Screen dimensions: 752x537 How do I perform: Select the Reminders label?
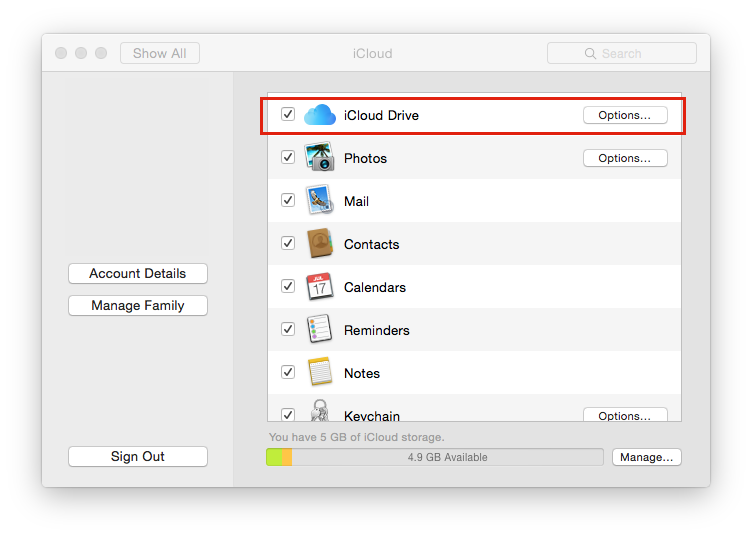(x=377, y=330)
